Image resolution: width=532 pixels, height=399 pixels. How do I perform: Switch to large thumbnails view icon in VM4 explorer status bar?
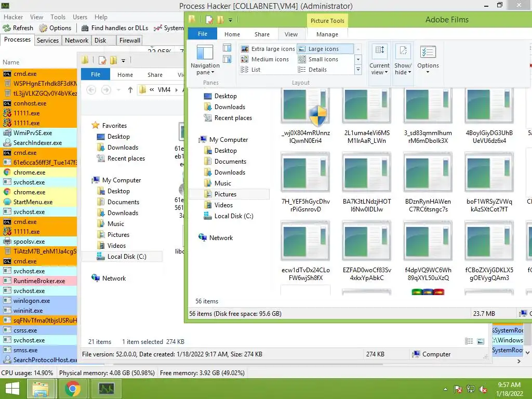[x=481, y=341]
